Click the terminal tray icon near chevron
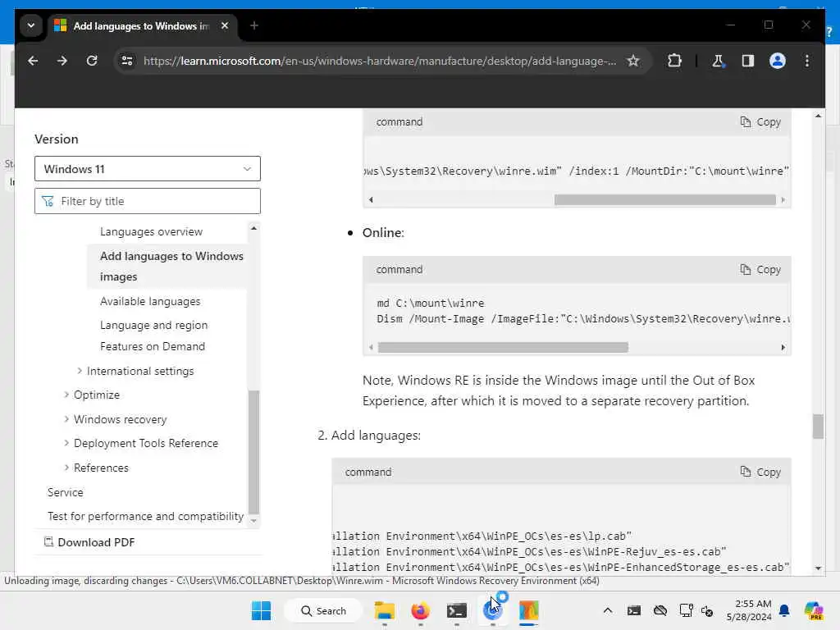Viewport: 840px width, 630px height. [x=634, y=610]
